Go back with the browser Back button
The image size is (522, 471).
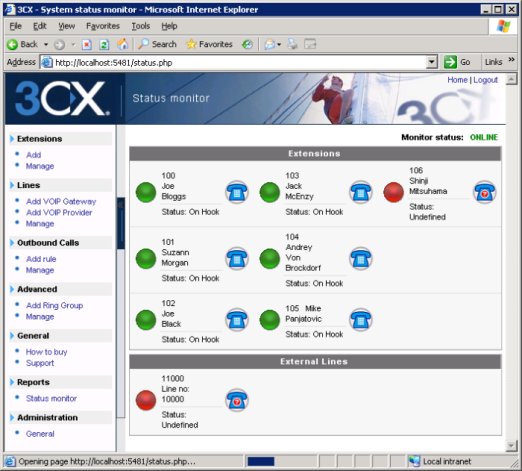click(22, 44)
